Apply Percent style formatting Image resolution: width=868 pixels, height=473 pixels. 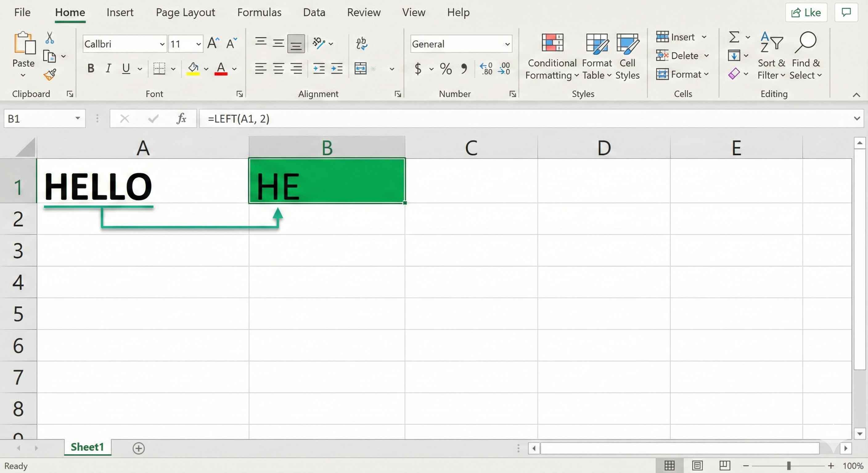(445, 69)
